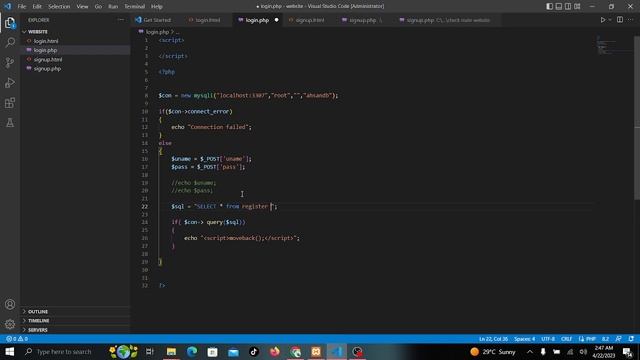Open the Extensions view
Viewport: 640px width, 360px height.
10,103
